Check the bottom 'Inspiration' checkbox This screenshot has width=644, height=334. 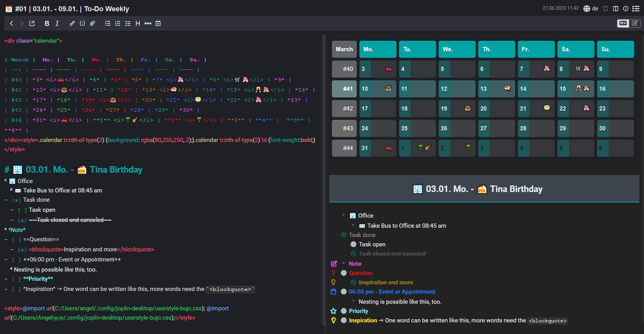tap(344, 320)
